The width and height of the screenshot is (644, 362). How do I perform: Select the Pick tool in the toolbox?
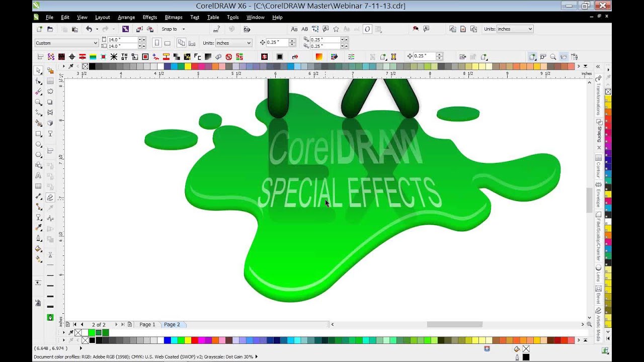39,70
